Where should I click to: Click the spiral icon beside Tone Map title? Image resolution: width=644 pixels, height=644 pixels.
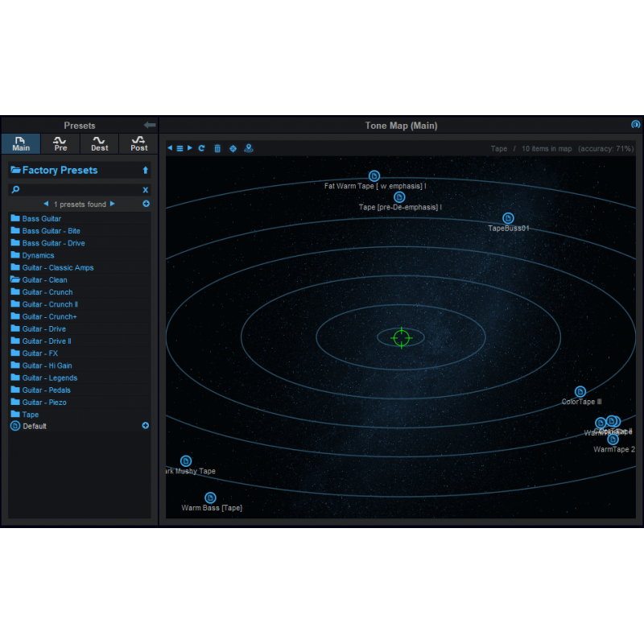(635, 125)
